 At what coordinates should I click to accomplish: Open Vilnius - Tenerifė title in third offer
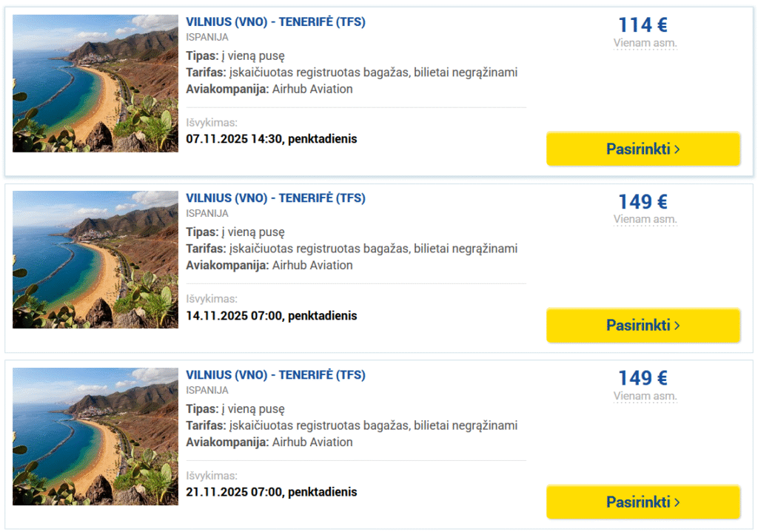[x=275, y=375]
